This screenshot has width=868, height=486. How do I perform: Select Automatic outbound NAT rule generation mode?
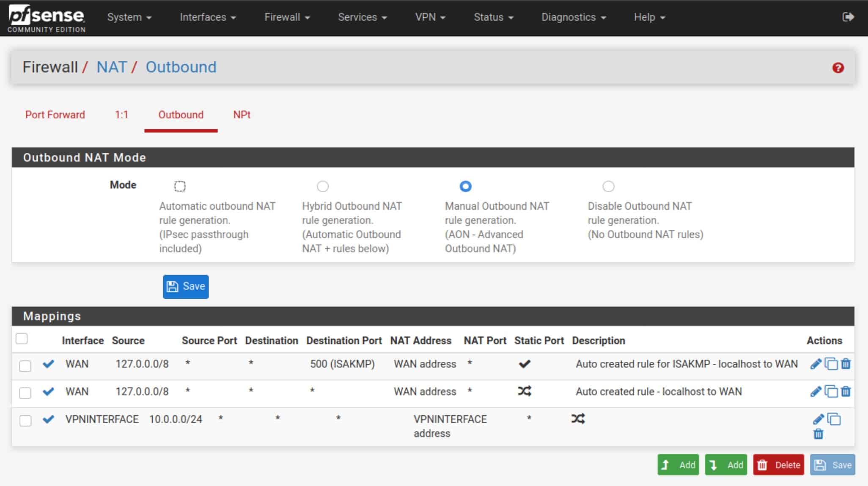tap(180, 186)
